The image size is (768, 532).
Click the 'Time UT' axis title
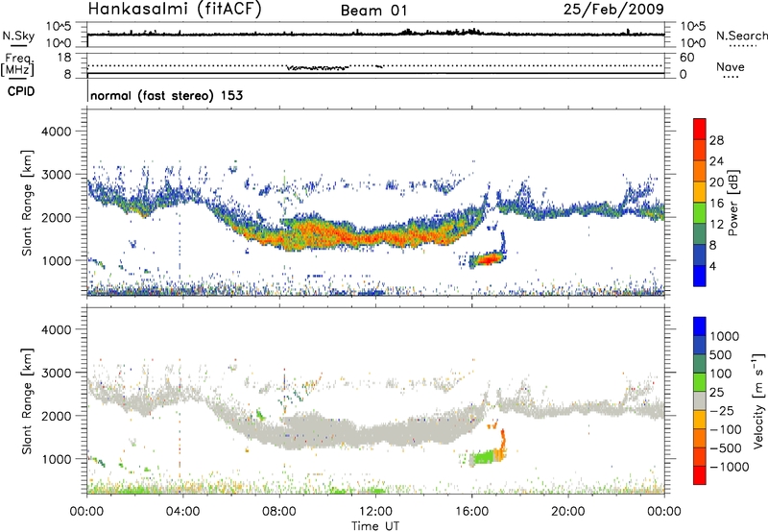coord(375,525)
